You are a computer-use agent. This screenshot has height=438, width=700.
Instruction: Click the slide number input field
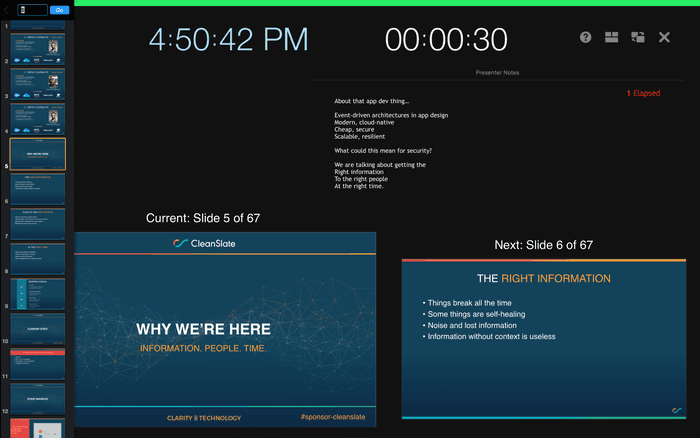(x=33, y=9)
